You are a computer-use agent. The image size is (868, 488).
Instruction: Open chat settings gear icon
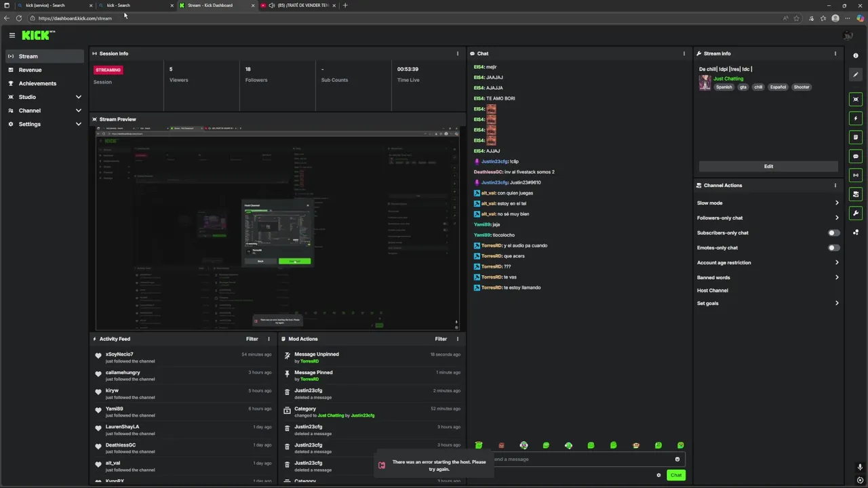[658, 475]
